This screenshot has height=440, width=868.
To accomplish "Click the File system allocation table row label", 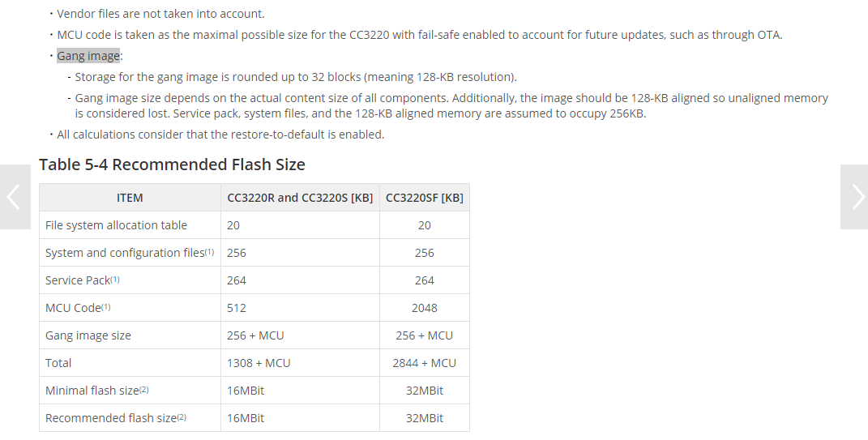I will coord(116,225).
